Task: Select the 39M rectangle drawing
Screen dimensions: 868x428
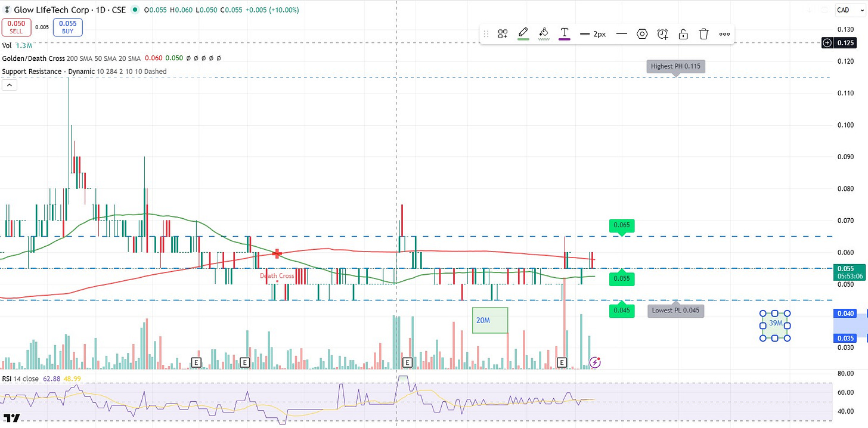Action: tap(775, 325)
